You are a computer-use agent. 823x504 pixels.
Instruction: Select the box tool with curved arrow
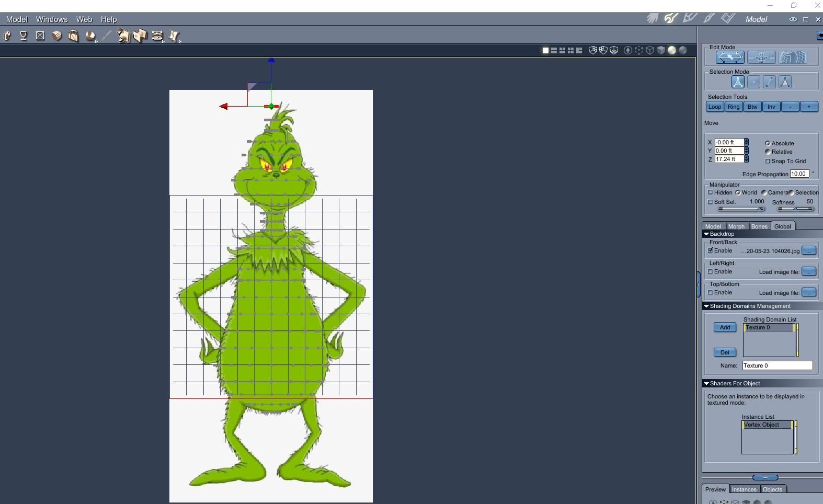(x=74, y=36)
